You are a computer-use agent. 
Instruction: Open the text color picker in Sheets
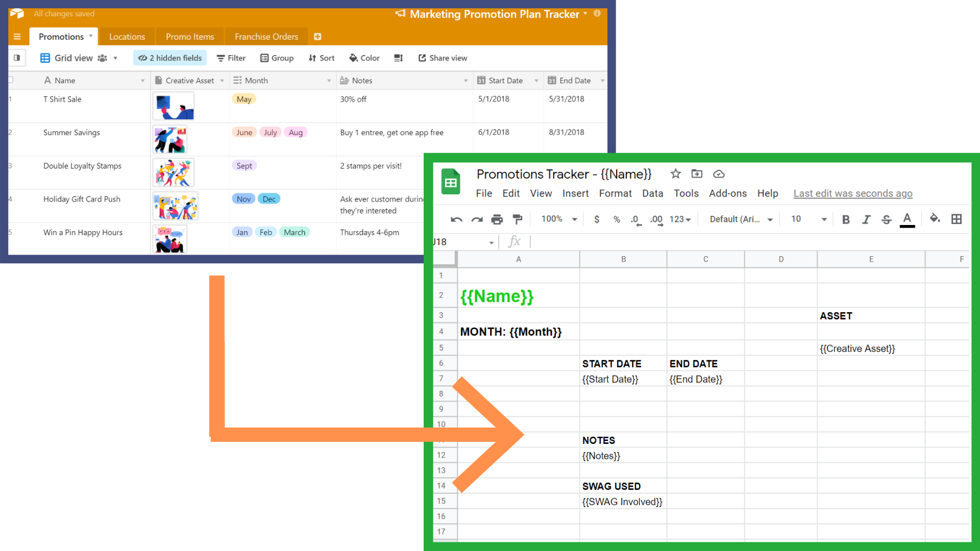pyautogui.click(x=907, y=219)
